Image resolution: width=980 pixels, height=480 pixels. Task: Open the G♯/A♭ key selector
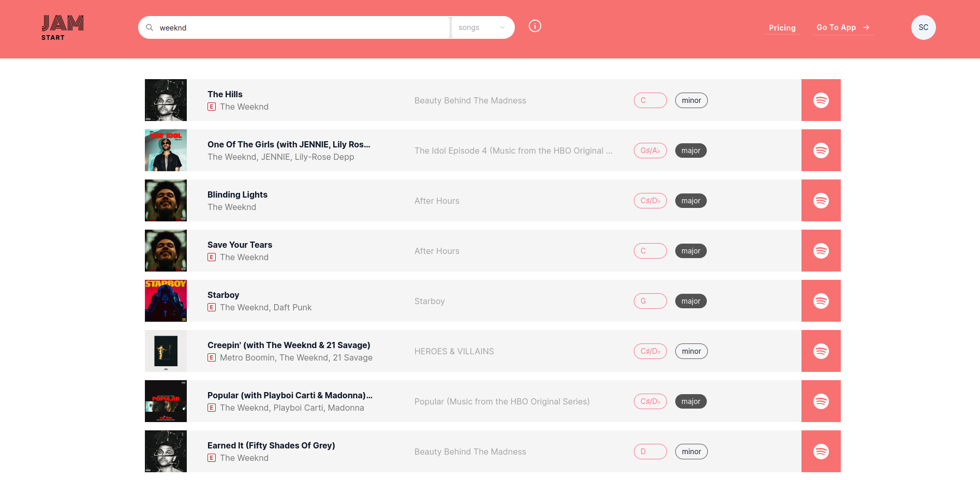(650, 151)
